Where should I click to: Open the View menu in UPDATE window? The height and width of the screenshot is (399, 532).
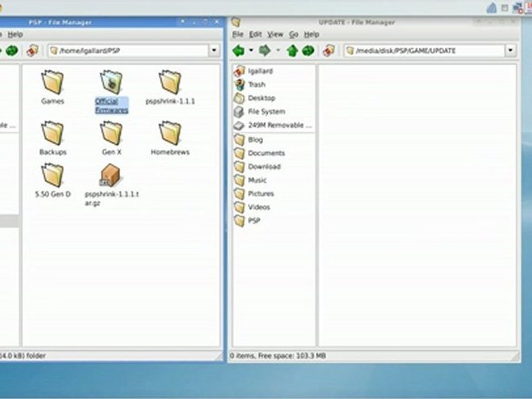[x=275, y=34]
